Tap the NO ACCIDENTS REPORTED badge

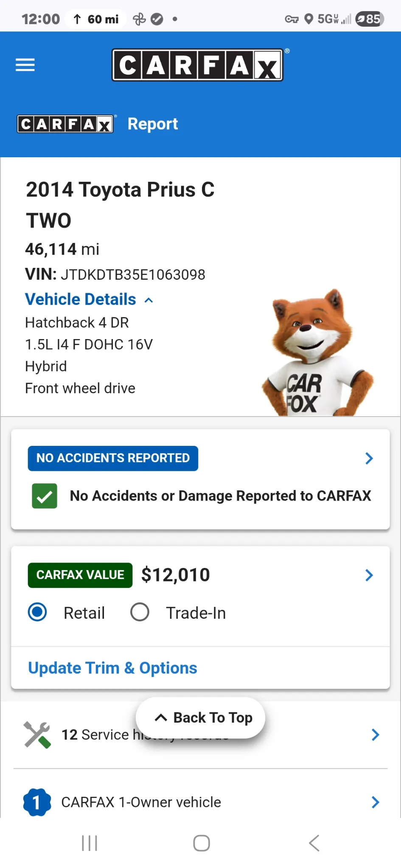(x=113, y=458)
